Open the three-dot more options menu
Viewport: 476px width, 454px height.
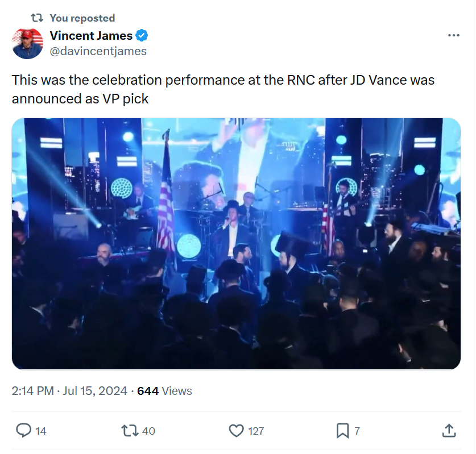[453, 35]
